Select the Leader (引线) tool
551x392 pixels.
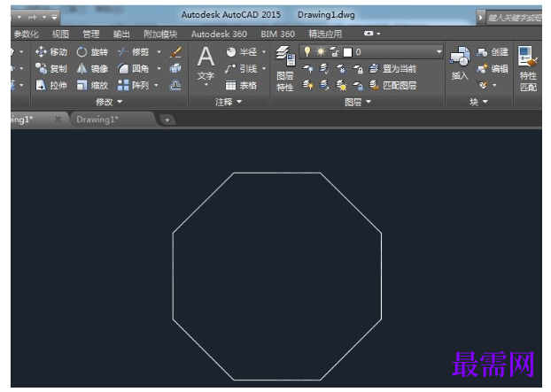point(241,68)
